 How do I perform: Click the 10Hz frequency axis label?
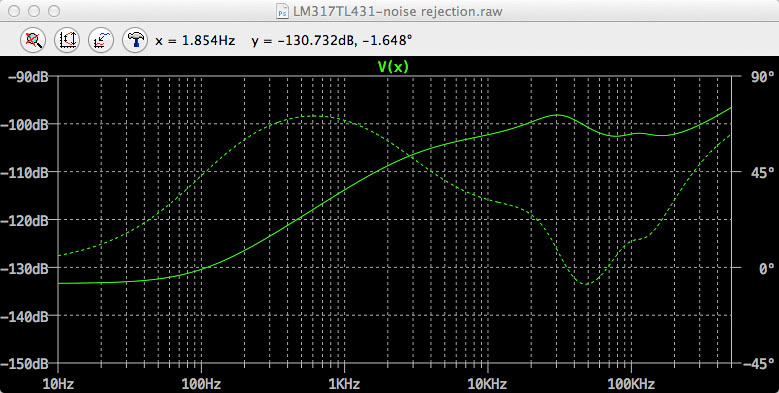[59, 384]
